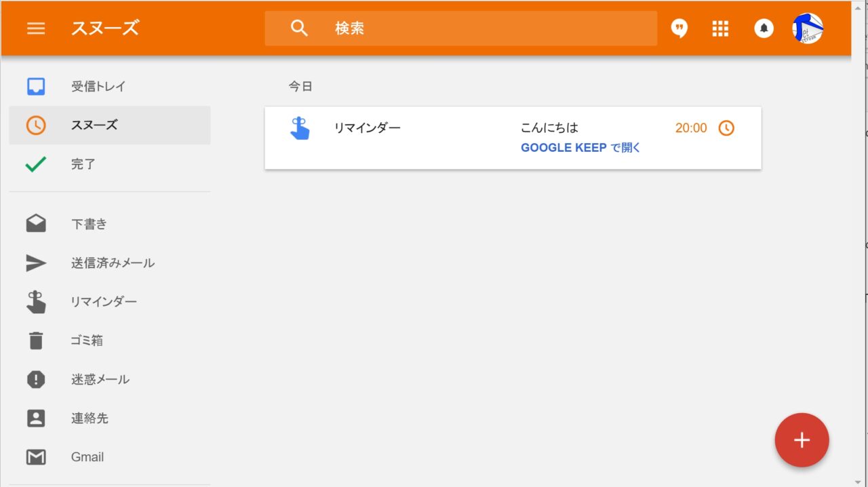Open the notifications bell
This screenshot has height=487, width=868.
point(764,28)
